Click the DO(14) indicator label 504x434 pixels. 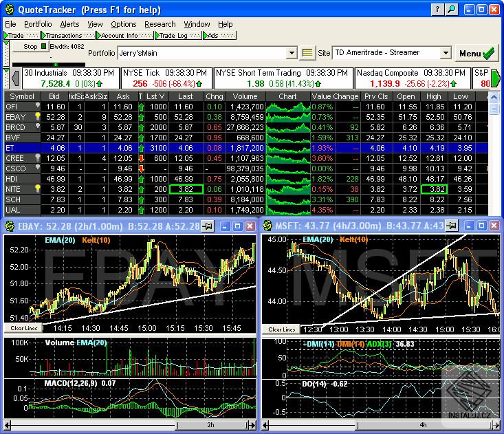coord(314,384)
